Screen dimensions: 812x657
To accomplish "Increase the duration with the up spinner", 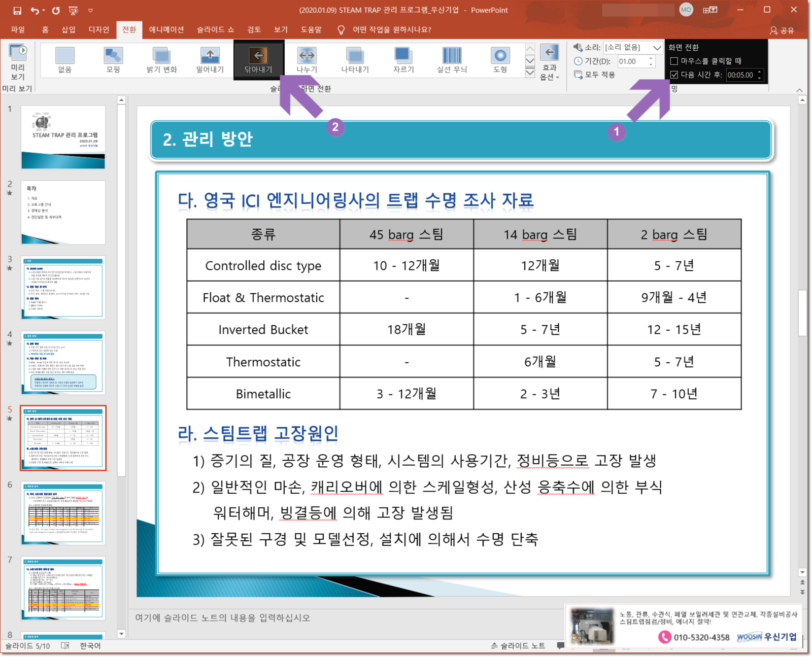I will (651, 58).
